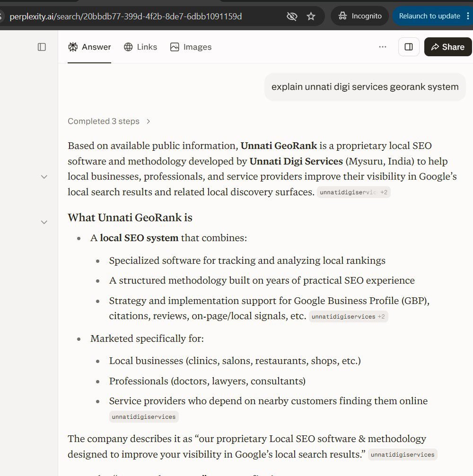
Task: Open citation below Service providers bullet
Action: [144, 417]
